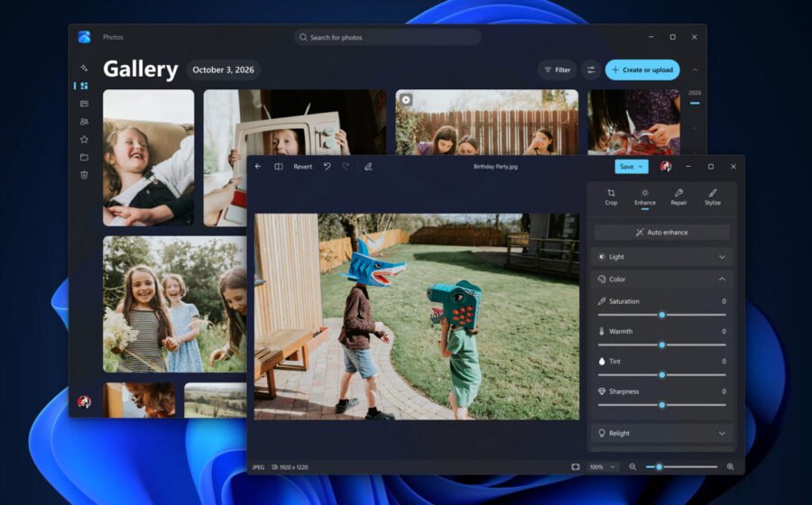The height and width of the screenshot is (505, 812).
Task: Open the October 3, 2026 date picker
Action: click(223, 69)
